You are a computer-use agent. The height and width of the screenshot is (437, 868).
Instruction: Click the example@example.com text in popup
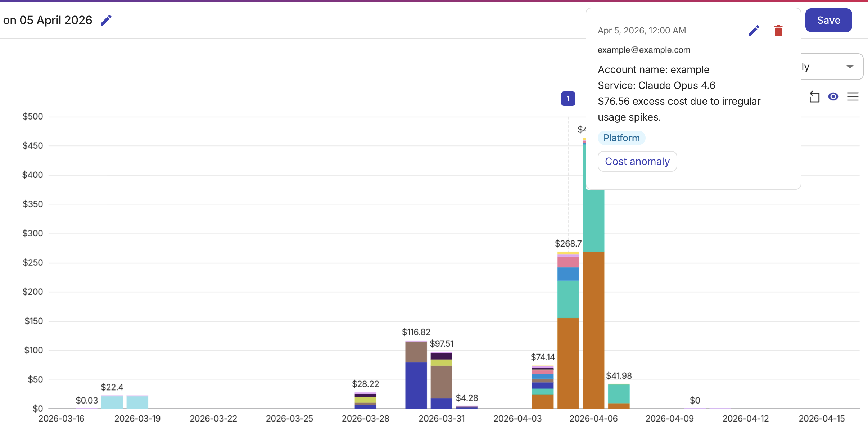[x=644, y=50]
